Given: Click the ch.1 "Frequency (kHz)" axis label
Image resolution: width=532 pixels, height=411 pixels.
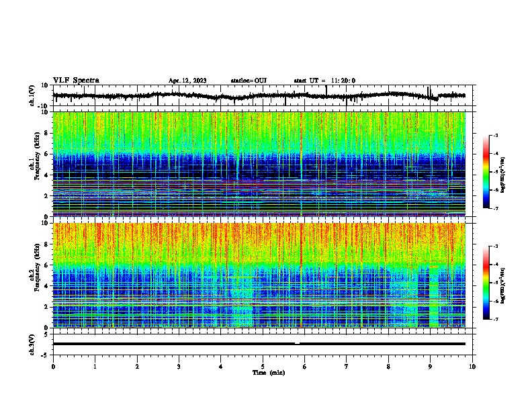Looking at the screenshot, I should coord(38,156).
